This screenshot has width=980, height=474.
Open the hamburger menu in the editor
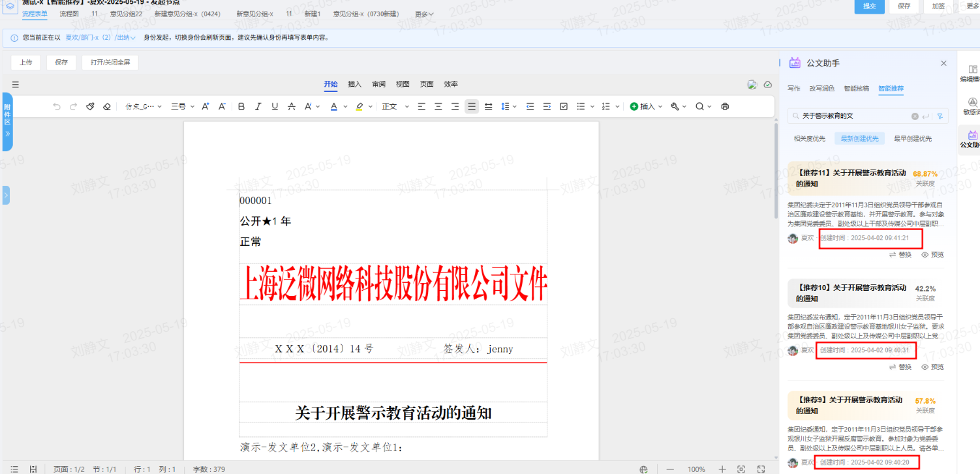tap(16, 84)
